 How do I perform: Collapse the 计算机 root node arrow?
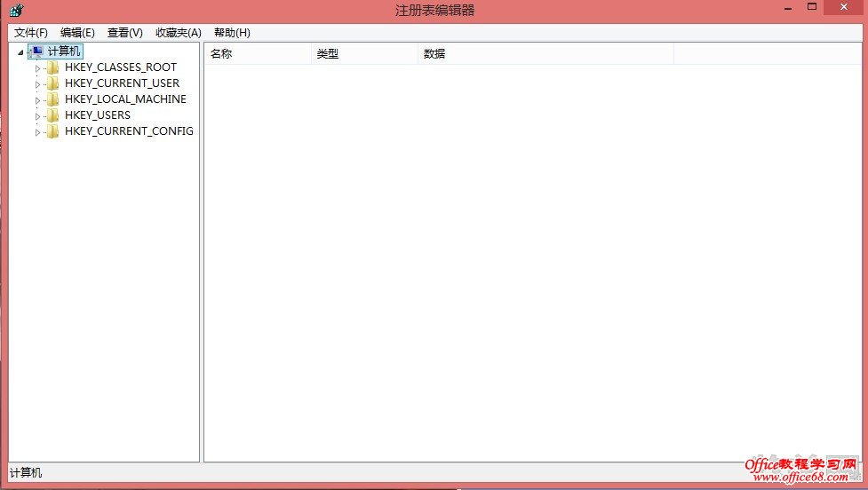20,52
